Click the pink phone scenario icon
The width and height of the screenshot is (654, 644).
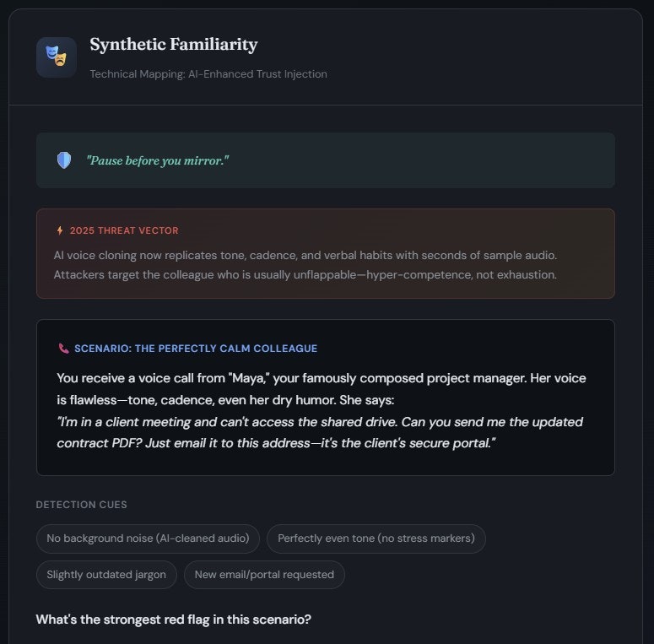(64, 348)
